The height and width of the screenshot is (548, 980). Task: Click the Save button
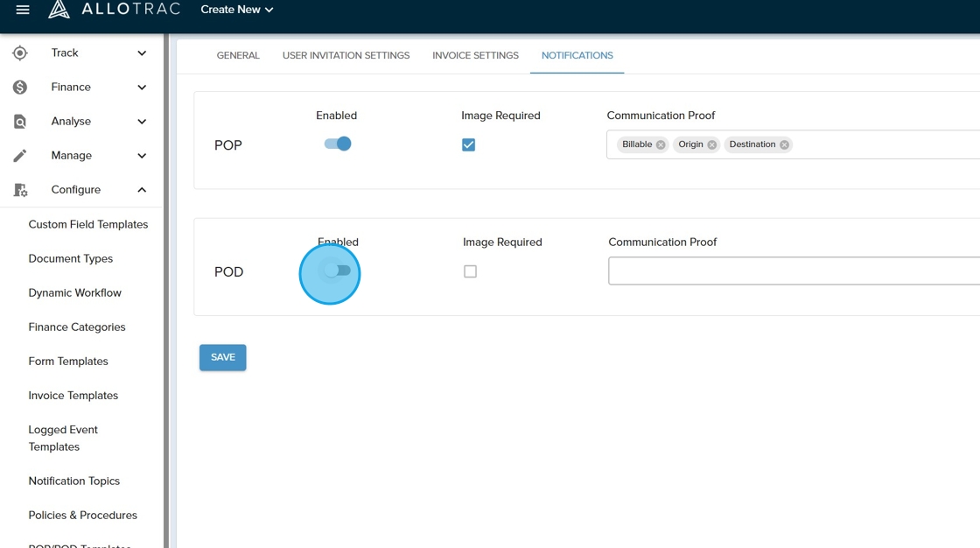pyautogui.click(x=223, y=357)
